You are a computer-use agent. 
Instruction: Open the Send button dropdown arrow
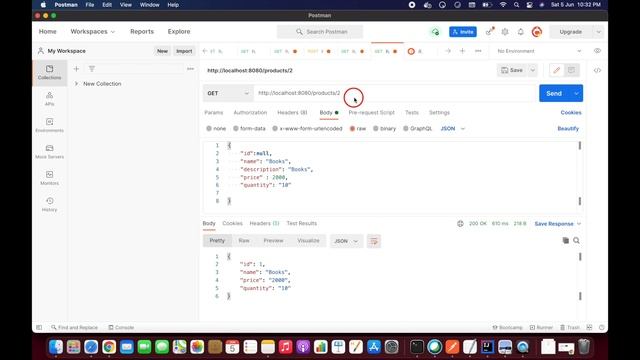[x=576, y=93]
